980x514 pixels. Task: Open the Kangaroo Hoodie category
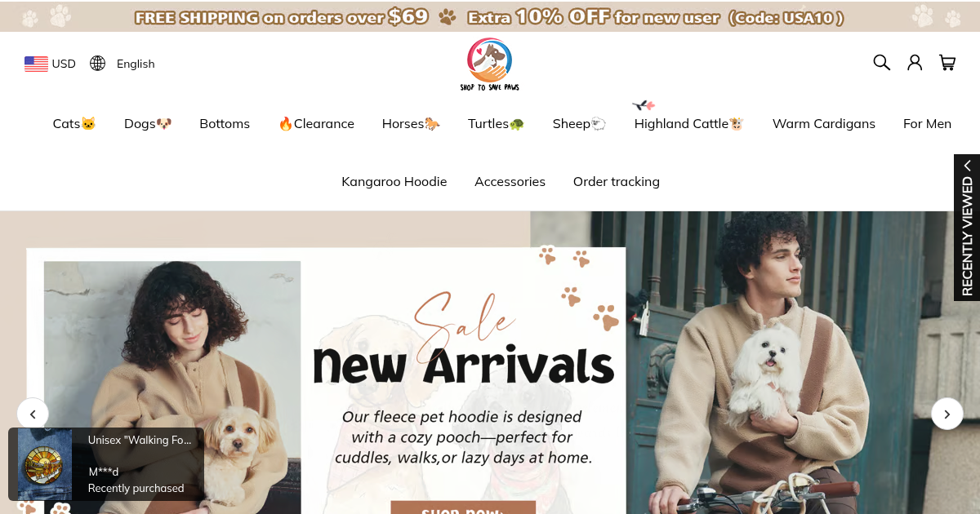point(394,182)
